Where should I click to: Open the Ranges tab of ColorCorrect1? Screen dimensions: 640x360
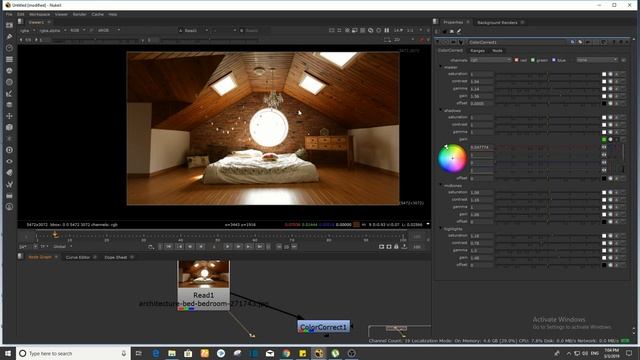477,51
